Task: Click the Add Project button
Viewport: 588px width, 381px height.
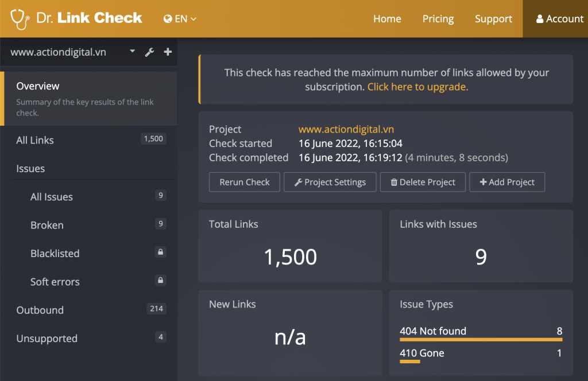Action: pyautogui.click(x=507, y=182)
